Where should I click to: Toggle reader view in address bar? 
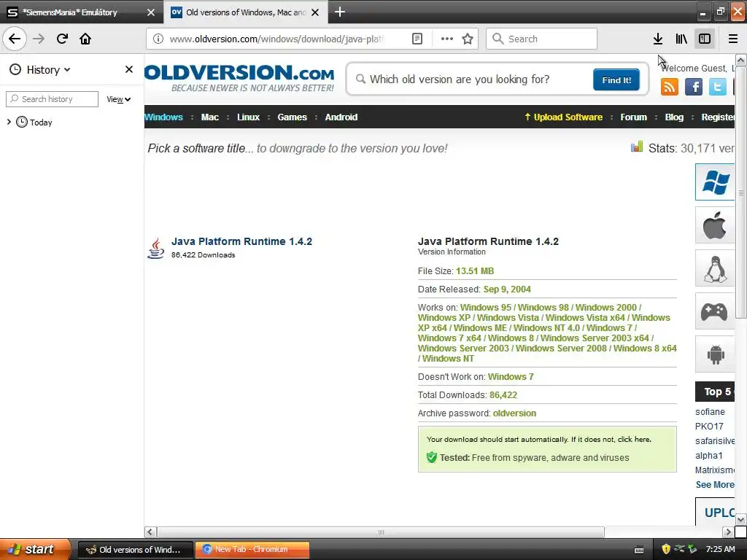[417, 39]
